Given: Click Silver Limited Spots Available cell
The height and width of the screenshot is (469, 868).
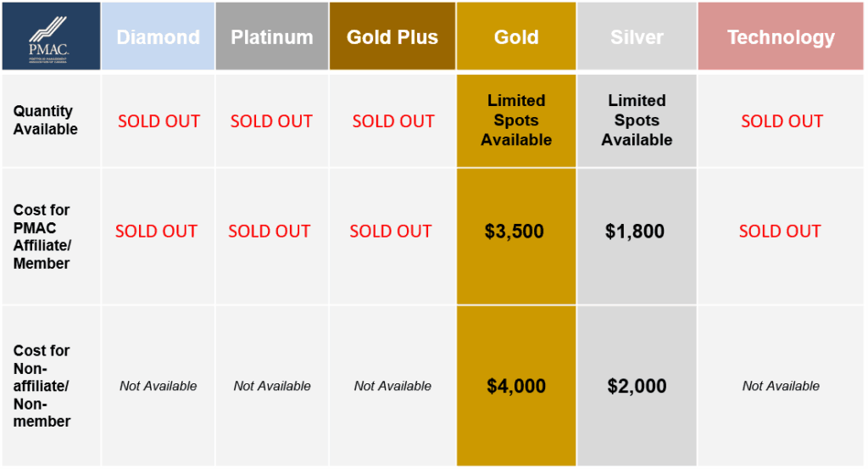Looking at the screenshot, I should pos(637,120).
